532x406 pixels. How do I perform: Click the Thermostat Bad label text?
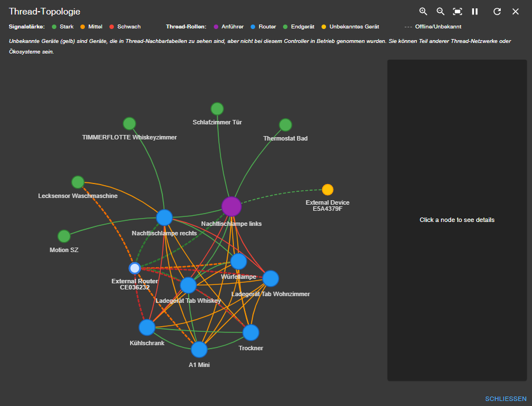tap(285, 138)
